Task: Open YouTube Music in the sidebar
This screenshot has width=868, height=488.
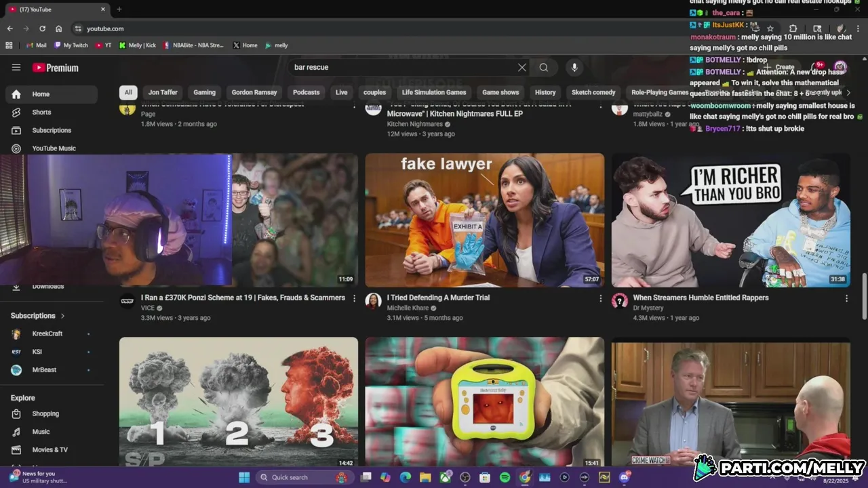Action: coord(51,148)
